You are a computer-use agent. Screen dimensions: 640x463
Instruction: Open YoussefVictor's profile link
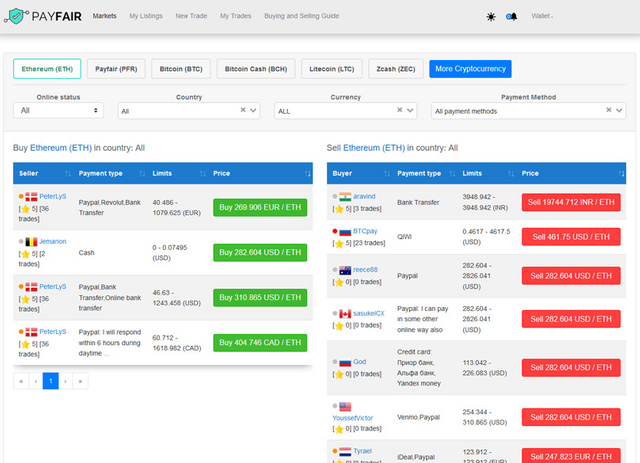[353, 418]
